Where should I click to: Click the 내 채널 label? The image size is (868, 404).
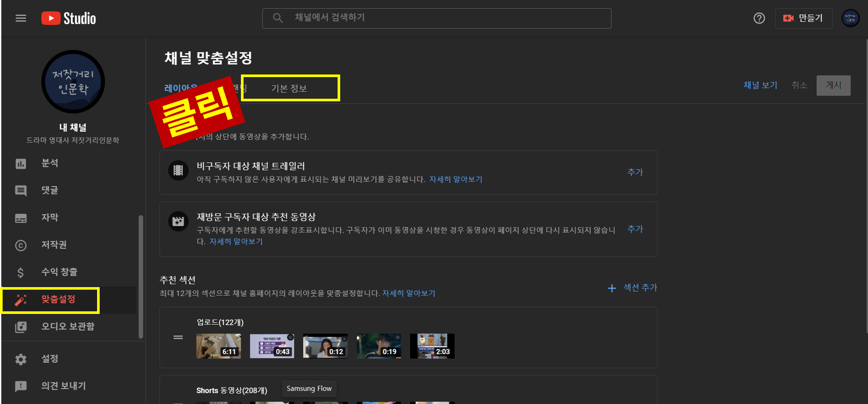tap(73, 127)
